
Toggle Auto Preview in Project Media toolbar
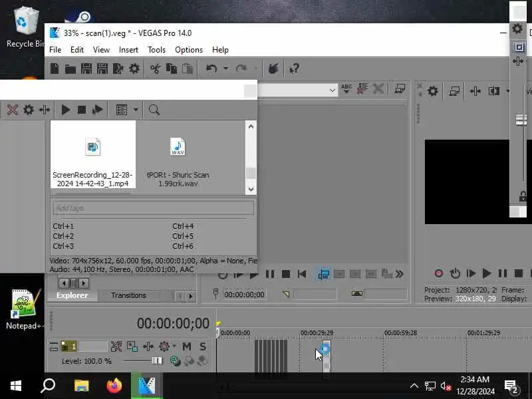97,110
